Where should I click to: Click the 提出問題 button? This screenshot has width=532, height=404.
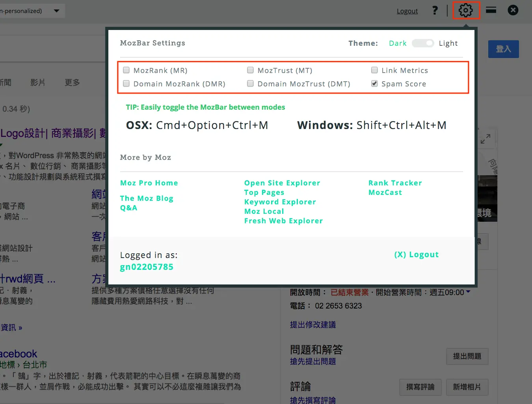click(x=467, y=356)
